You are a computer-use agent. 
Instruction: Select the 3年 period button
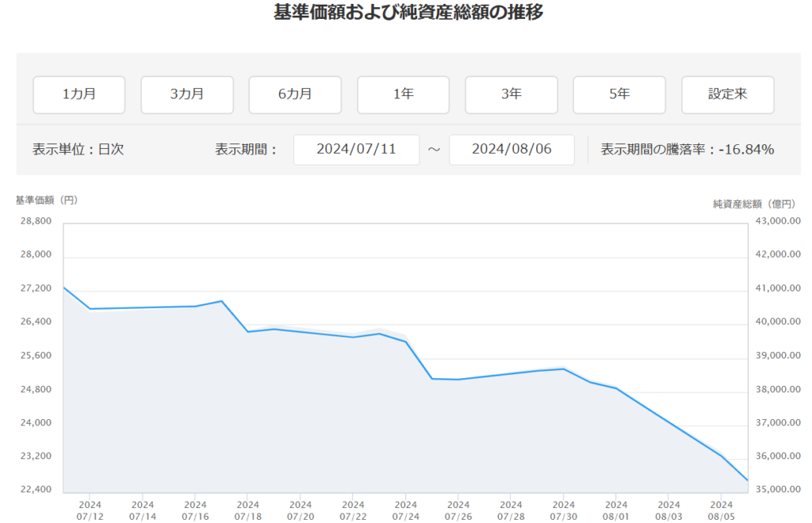[x=511, y=94]
